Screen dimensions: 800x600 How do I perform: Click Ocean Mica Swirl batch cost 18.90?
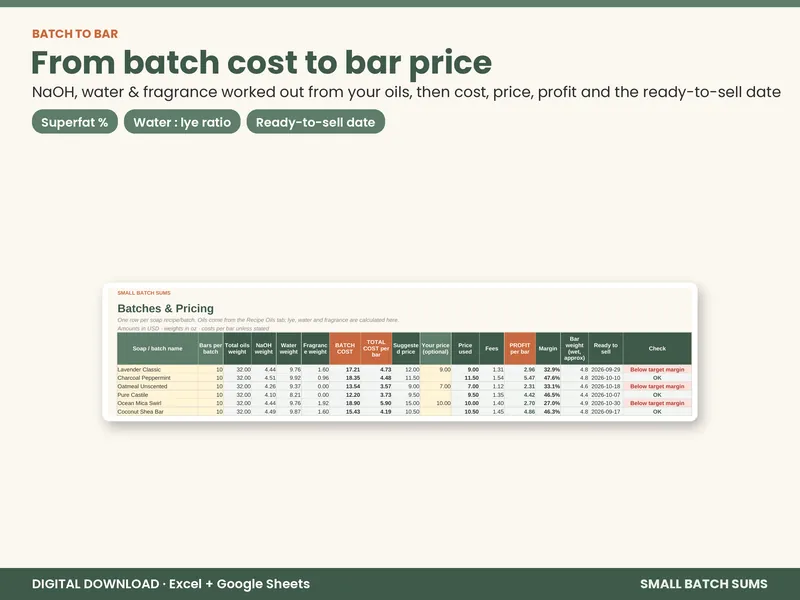coord(345,403)
